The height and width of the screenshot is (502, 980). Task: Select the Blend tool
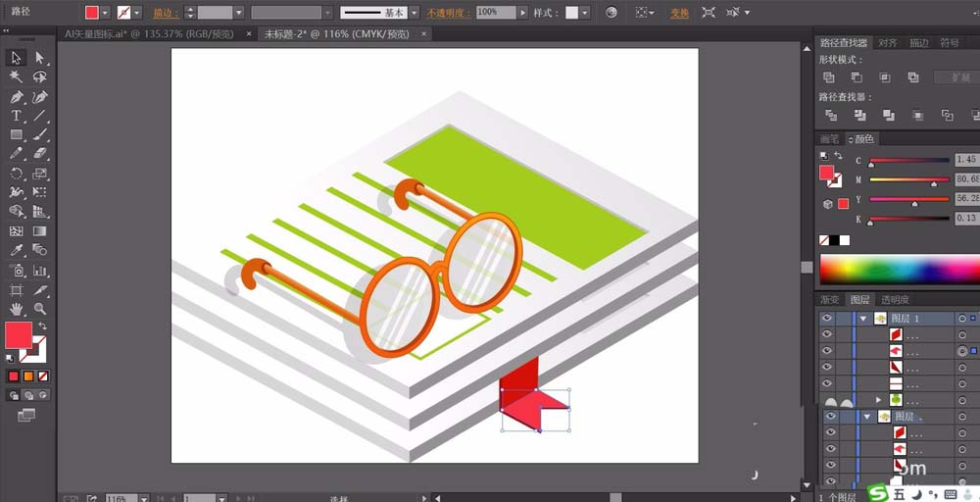(40, 250)
